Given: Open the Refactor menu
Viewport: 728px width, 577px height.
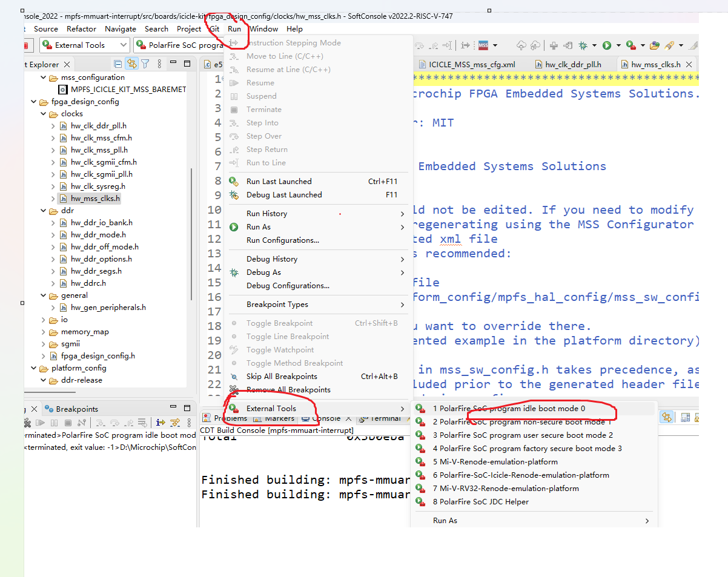Looking at the screenshot, I should coord(82,28).
